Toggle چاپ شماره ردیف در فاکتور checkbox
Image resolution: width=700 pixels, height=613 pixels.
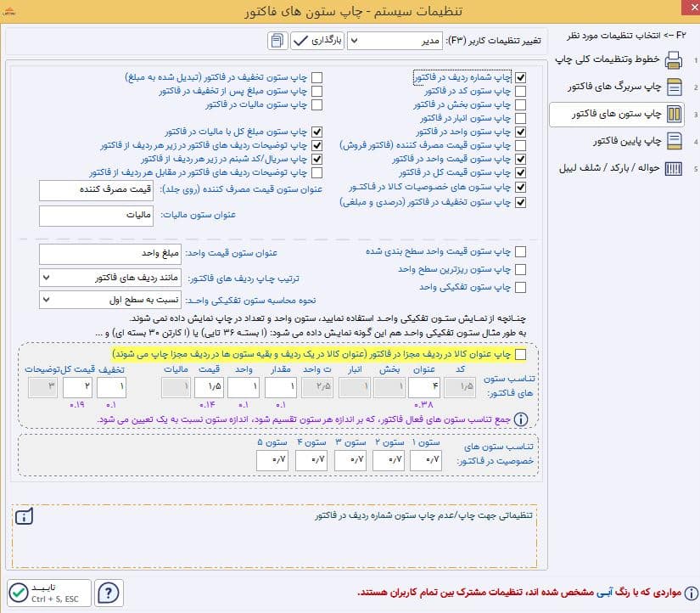click(x=520, y=78)
